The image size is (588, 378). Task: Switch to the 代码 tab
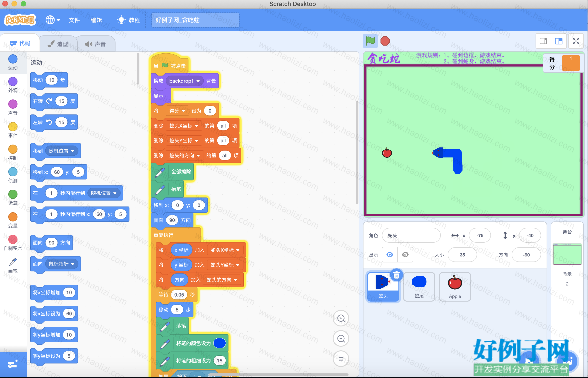click(x=20, y=43)
